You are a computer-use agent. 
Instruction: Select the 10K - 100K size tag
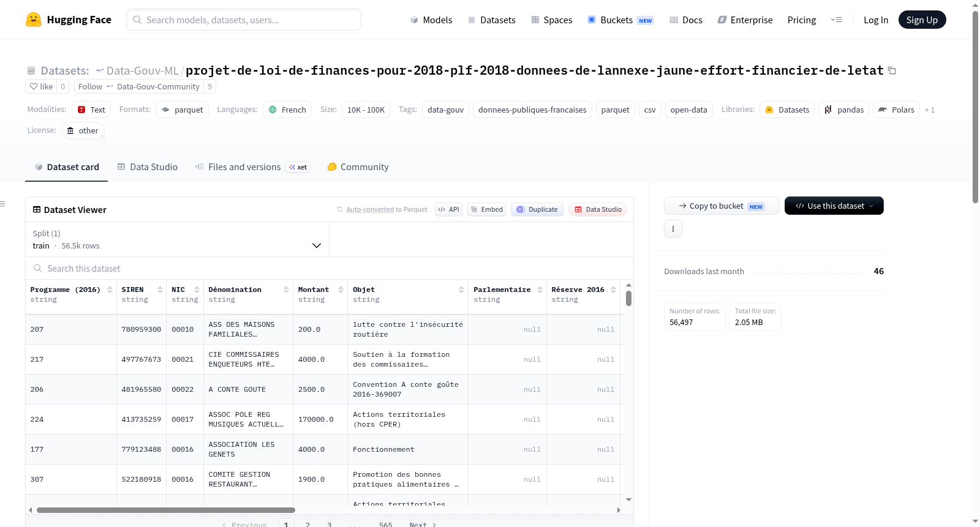(x=366, y=110)
